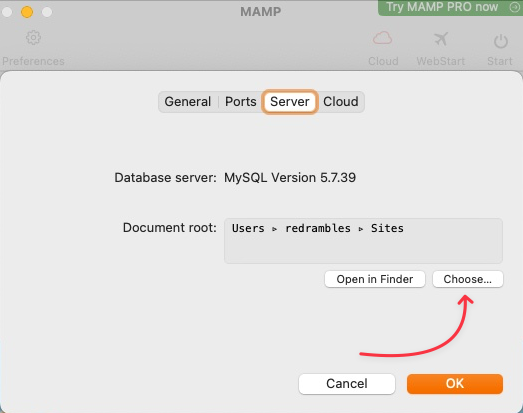Image resolution: width=523 pixels, height=413 pixels.
Task: Click redrambles in the document root path
Action: click(318, 228)
